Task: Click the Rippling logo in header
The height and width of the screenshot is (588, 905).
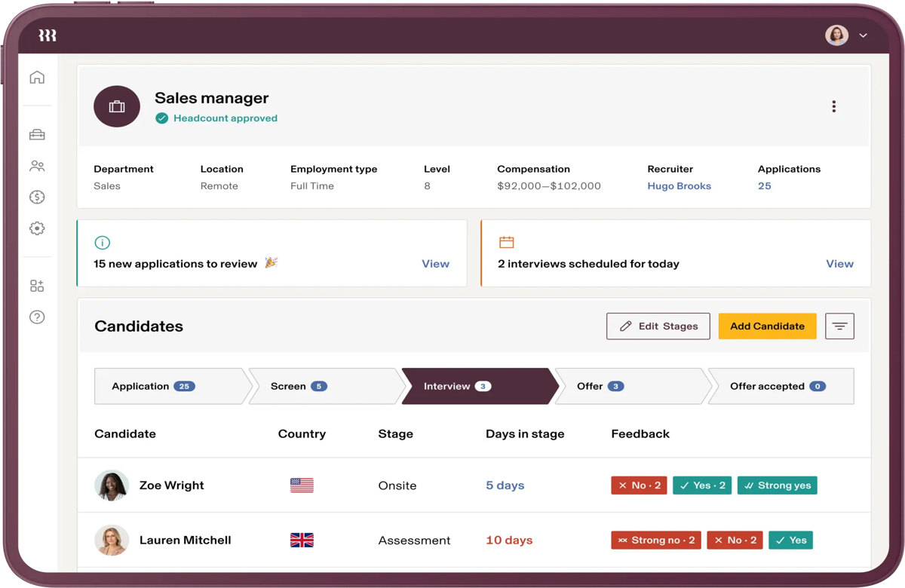Action: coord(48,35)
